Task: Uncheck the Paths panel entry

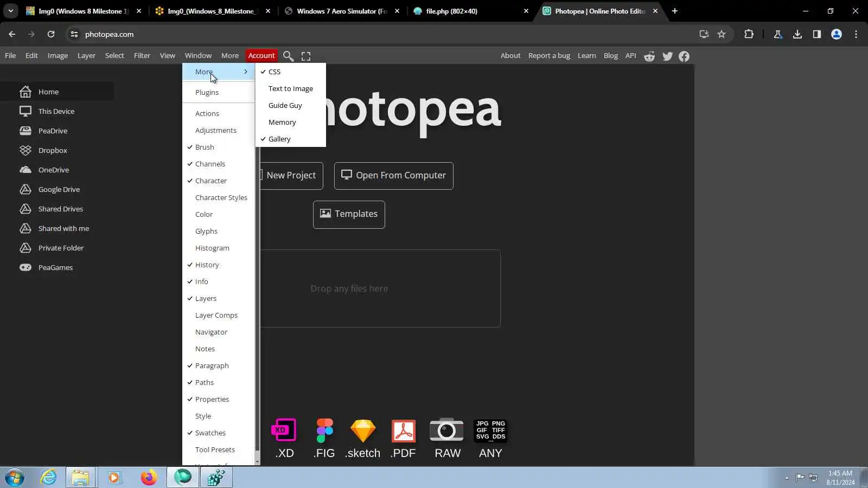Action: click(x=219, y=382)
